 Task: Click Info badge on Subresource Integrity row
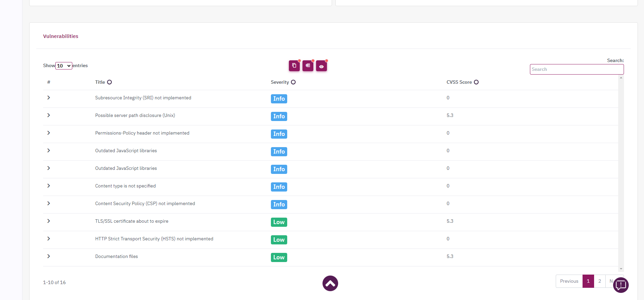pyautogui.click(x=279, y=99)
